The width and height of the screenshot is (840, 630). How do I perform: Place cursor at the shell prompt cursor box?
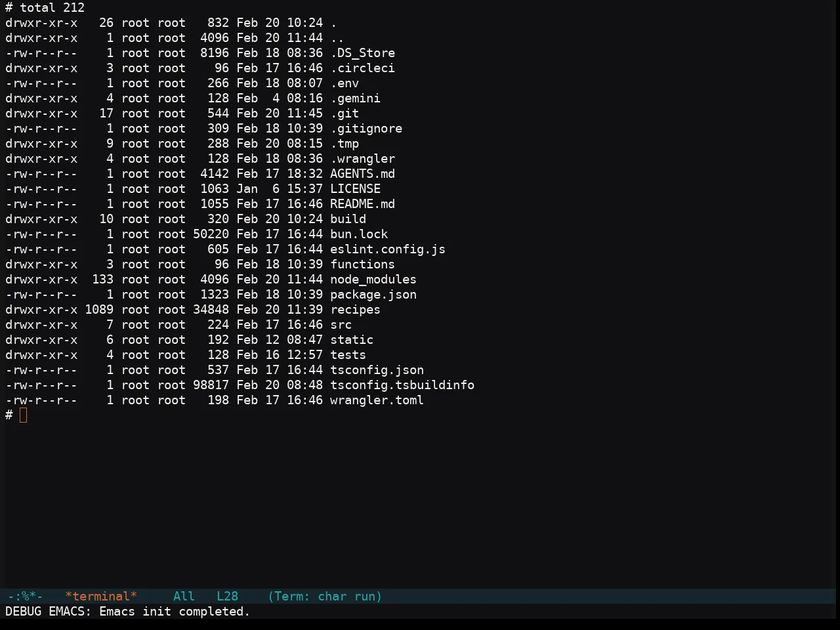point(24,415)
